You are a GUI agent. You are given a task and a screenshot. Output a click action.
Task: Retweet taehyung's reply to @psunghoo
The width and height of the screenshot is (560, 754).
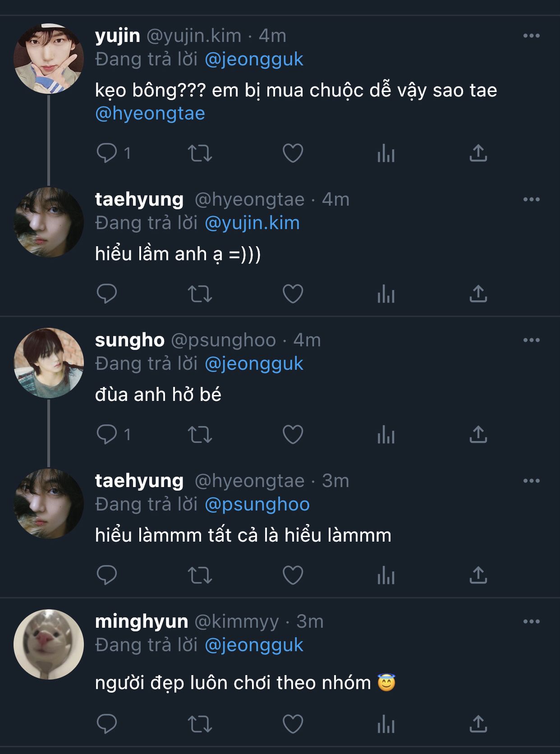[x=200, y=575]
